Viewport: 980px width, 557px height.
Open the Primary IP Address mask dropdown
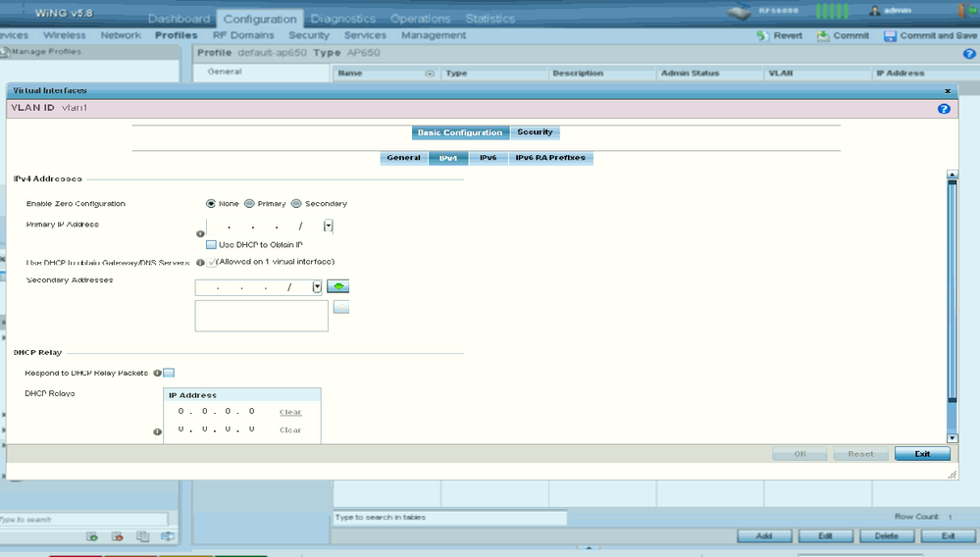(x=329, y=226)
